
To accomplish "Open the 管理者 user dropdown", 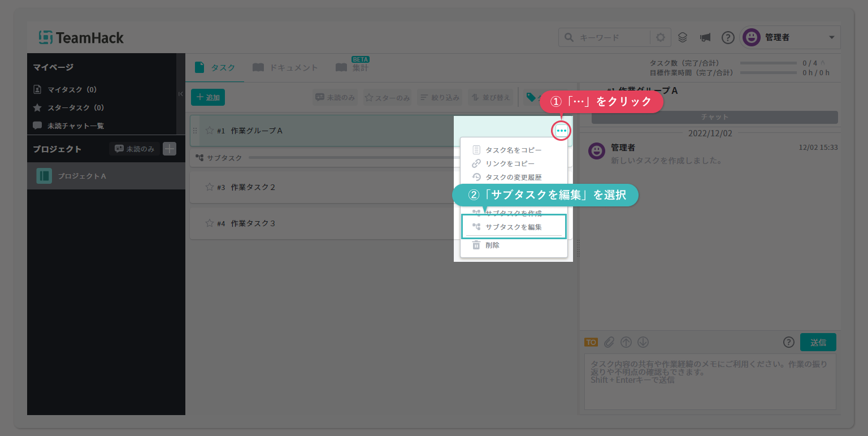I will point(791,38).
